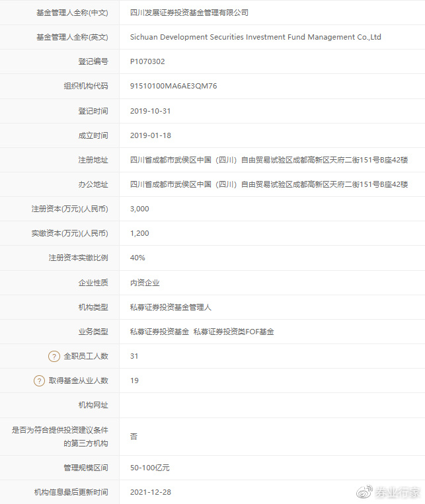Click establishment date 2019-01-18

(150, 135)
